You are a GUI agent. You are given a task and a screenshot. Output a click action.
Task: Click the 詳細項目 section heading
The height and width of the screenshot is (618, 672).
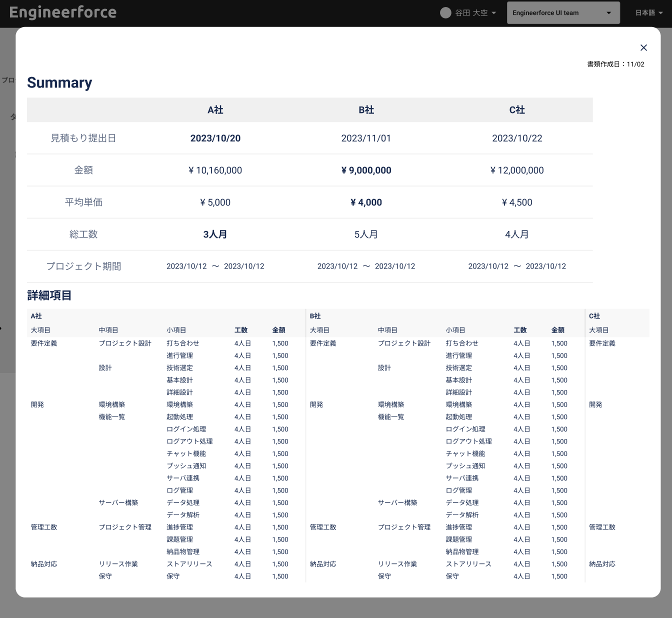(x=48, y=295)
